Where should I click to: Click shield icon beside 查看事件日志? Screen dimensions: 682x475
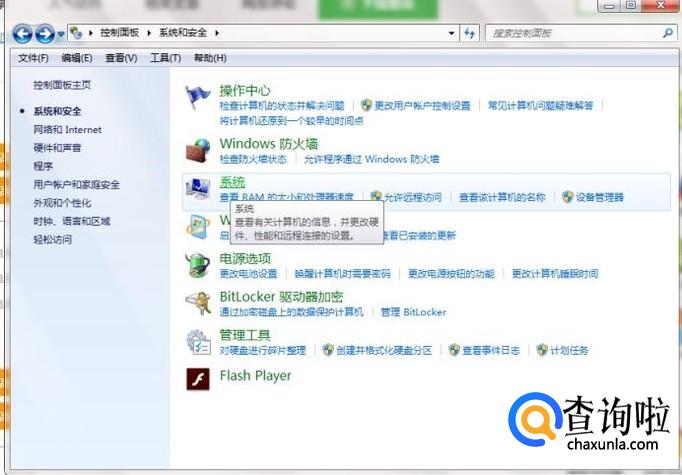(455, 350)
